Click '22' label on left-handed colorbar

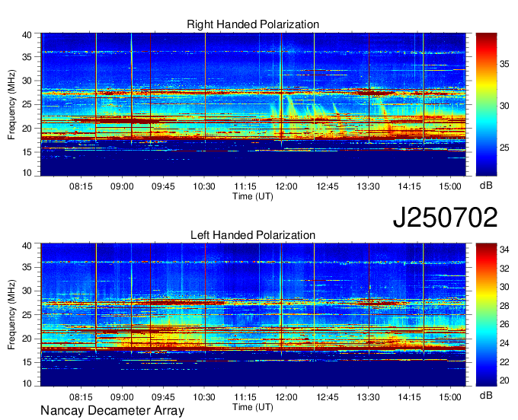504,362
